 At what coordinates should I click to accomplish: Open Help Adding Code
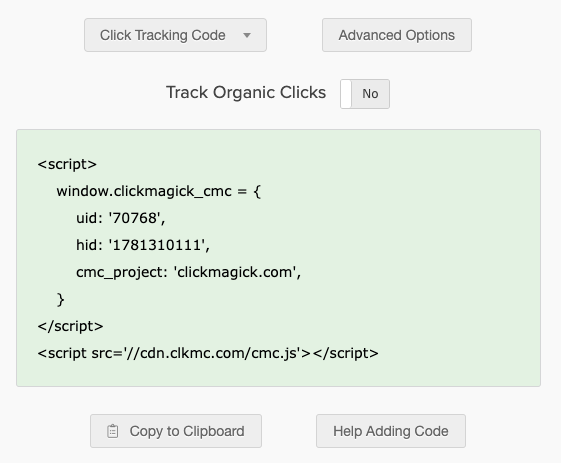pyautogui.click(x=391, y=431)
